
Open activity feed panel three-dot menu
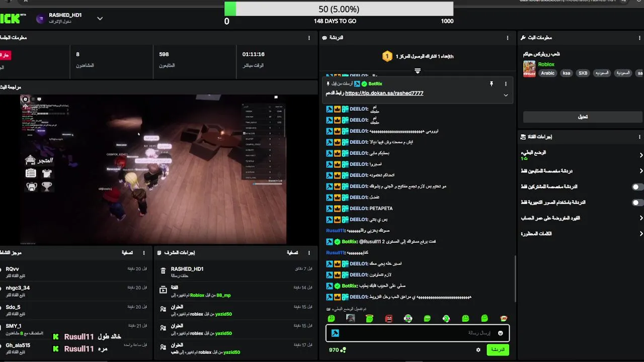pos(144,253)
